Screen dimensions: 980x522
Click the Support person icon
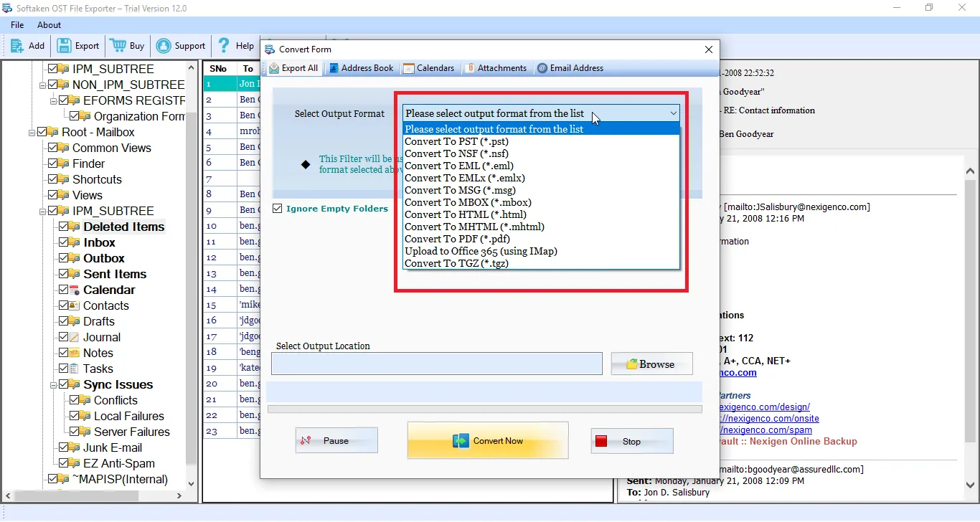tap(164, 45)
